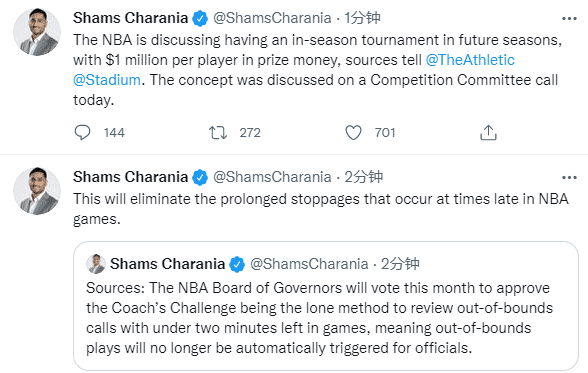Reply to the in-season tournament tweet
This screenshot has height=373, width=588.
click(82, 133)
